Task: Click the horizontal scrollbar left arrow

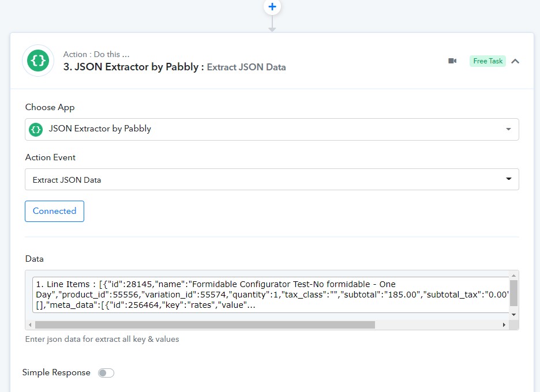Action: [x=30, y=325]
